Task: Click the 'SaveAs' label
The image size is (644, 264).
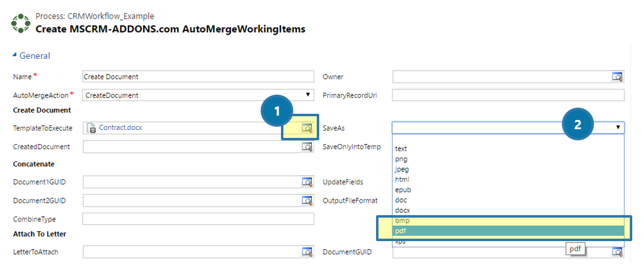Action: click(333, 128)
